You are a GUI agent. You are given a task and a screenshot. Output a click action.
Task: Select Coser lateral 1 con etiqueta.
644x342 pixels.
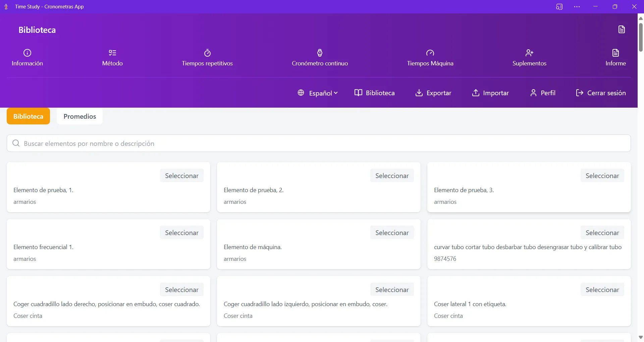[602, 289]
